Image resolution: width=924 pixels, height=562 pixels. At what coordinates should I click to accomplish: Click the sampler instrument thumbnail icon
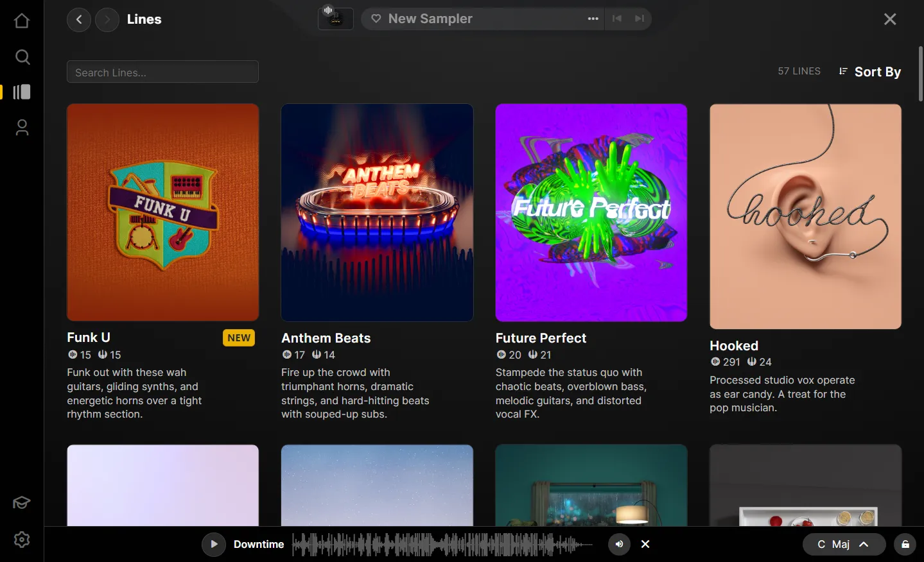(x=335, y=18)
